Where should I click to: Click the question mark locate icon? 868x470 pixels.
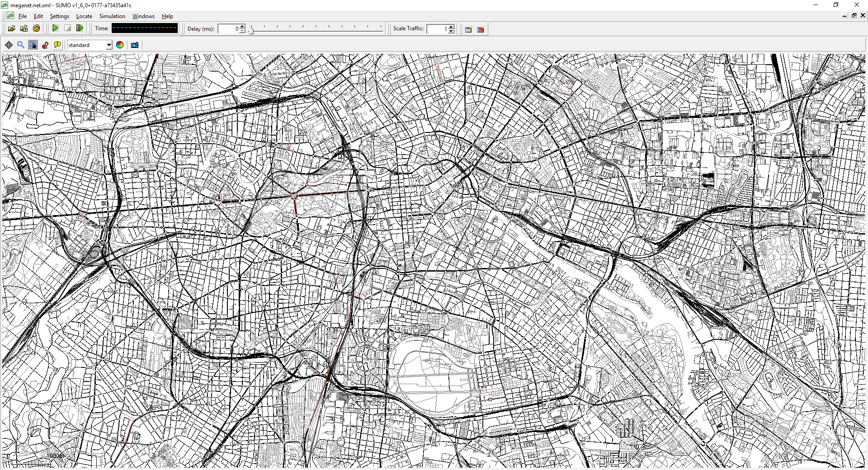coord(45,45)
